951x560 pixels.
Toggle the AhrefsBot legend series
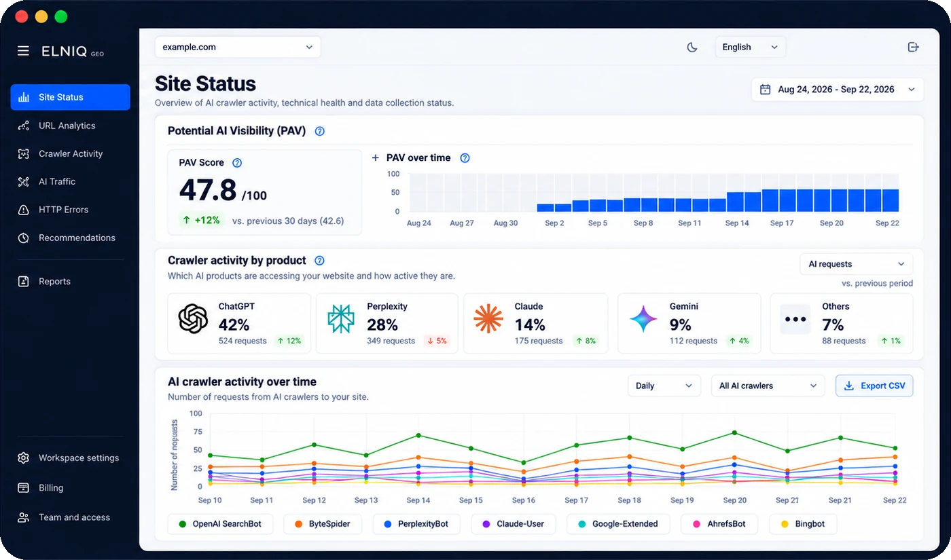point(719,524)
